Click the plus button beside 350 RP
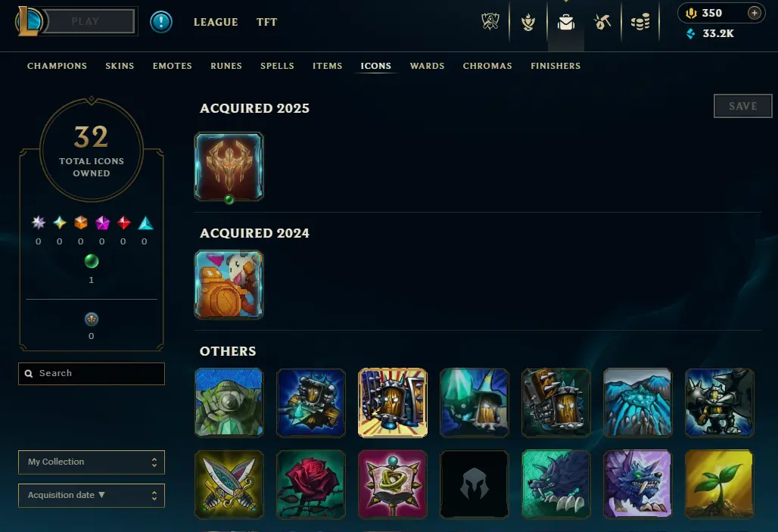Image resolution: width=778 pixels, height=532 pixels. pos(755,13)
